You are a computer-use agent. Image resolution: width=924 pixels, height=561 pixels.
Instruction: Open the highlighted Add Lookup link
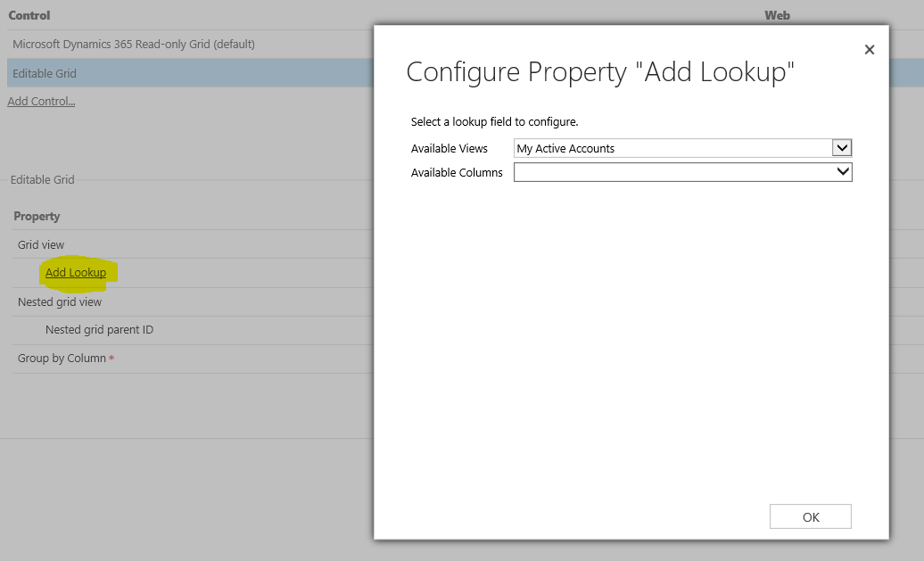[77, 273]
